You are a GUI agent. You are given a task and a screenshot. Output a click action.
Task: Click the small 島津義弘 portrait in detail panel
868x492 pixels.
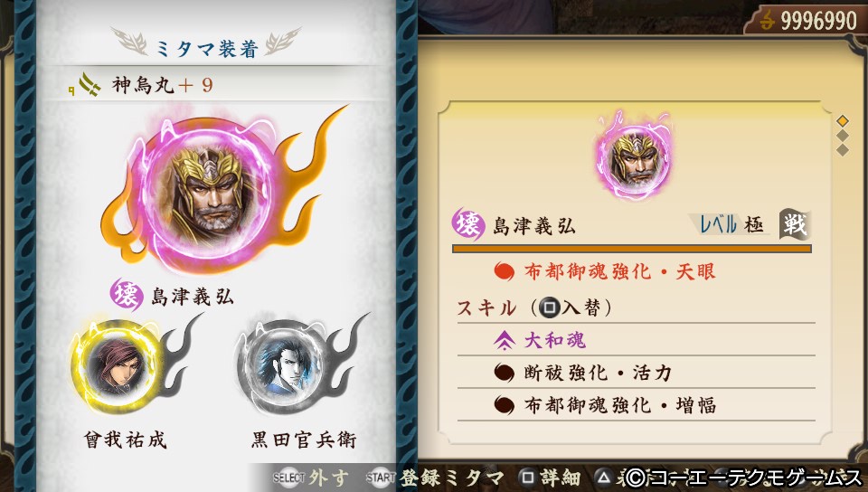point(633,157)
